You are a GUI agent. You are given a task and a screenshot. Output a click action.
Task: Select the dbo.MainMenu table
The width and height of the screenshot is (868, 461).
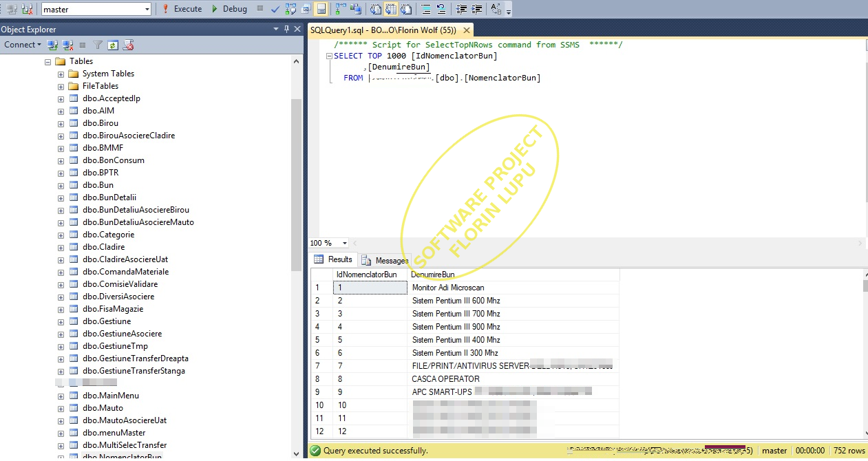[x=111, y=396]
